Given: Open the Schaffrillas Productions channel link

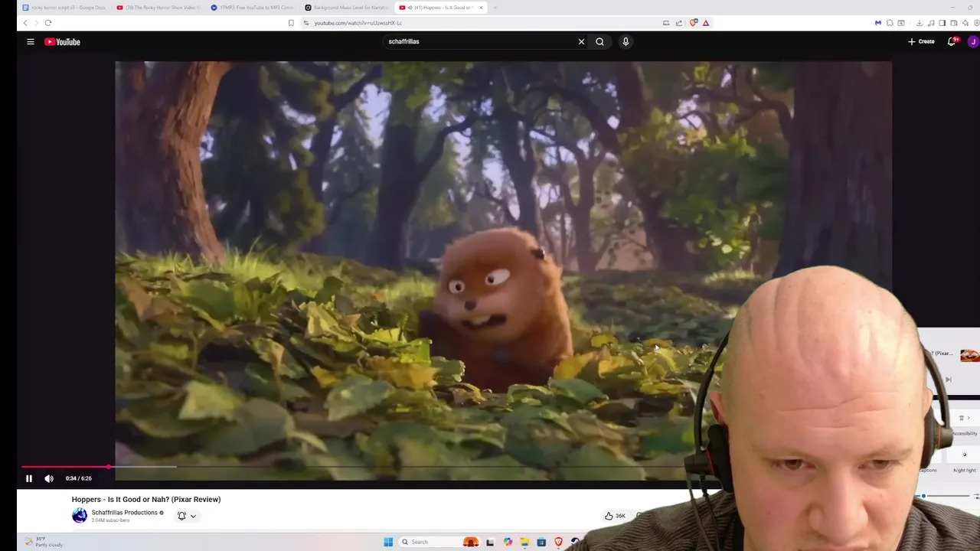Looking at the screenshot, I should [124, 513].
